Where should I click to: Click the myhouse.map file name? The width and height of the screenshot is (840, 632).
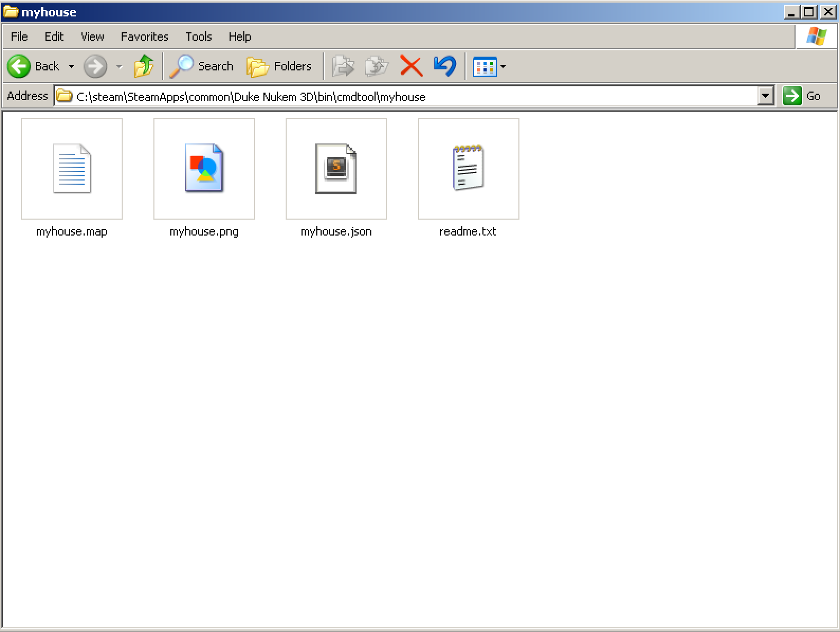click(x=72, y=232)
